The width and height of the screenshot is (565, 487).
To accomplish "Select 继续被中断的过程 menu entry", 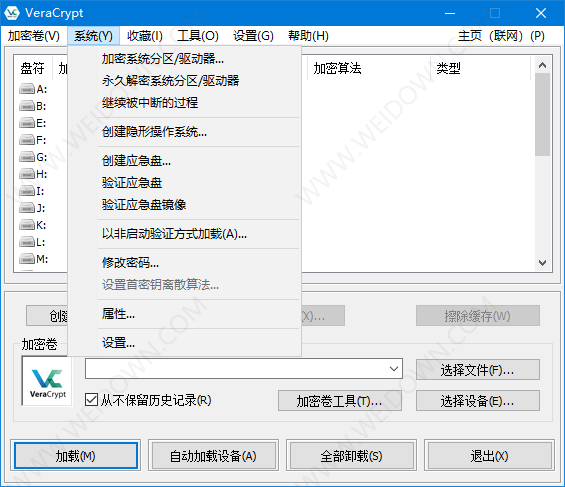I will point(184,103).
